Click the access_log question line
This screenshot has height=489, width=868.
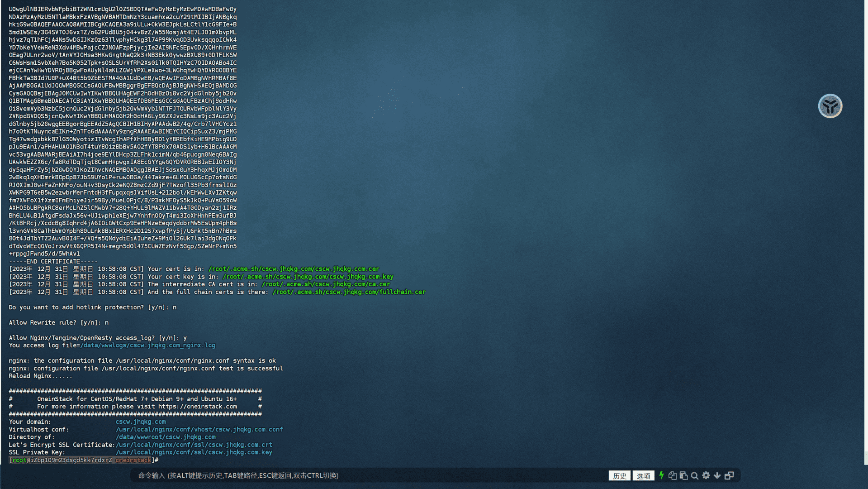point(98,338)
